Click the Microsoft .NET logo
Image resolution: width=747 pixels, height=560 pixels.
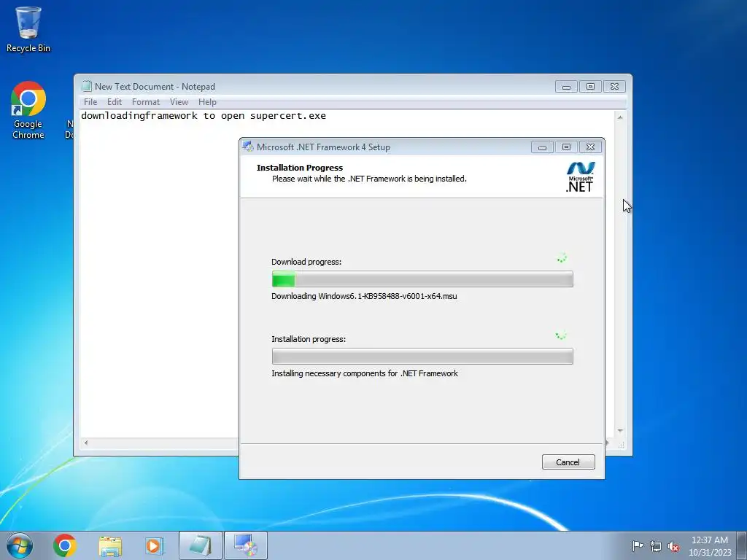click(x=580, y=176)
